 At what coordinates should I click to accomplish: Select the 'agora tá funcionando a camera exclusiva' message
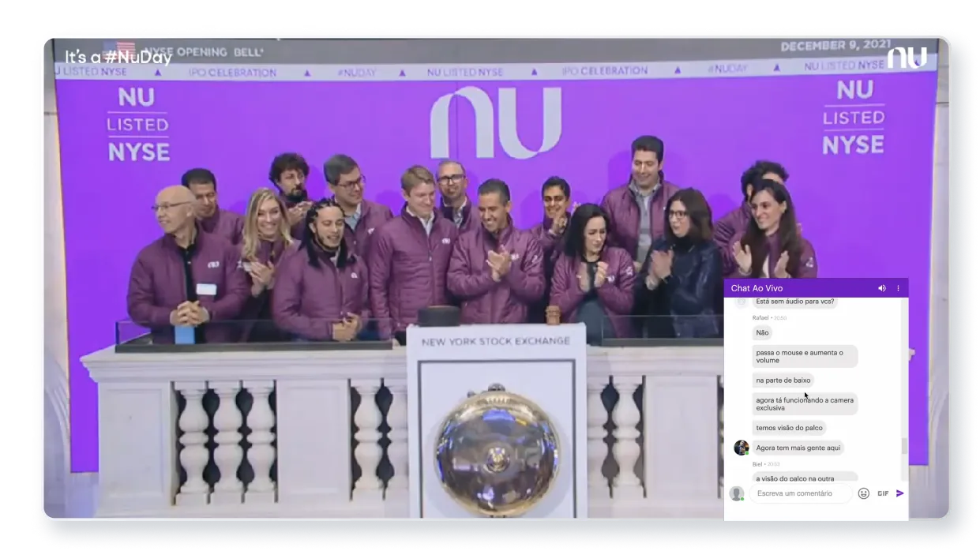click(805, 404)
